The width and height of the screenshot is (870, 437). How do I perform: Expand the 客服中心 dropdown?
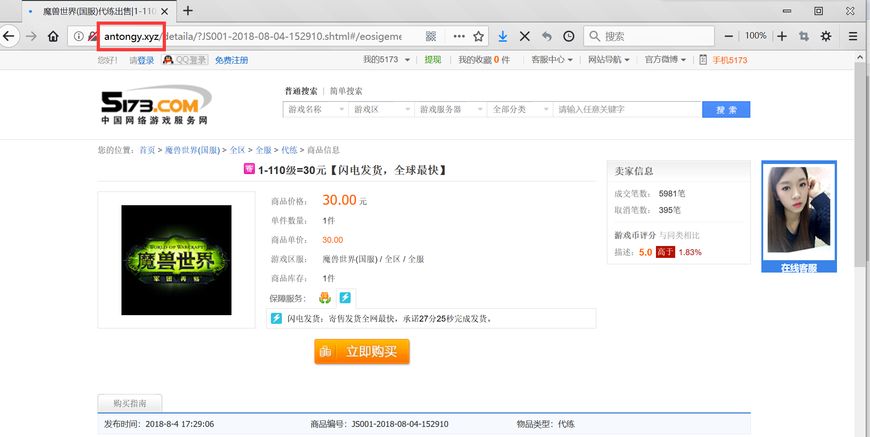(x=552, y=59)
